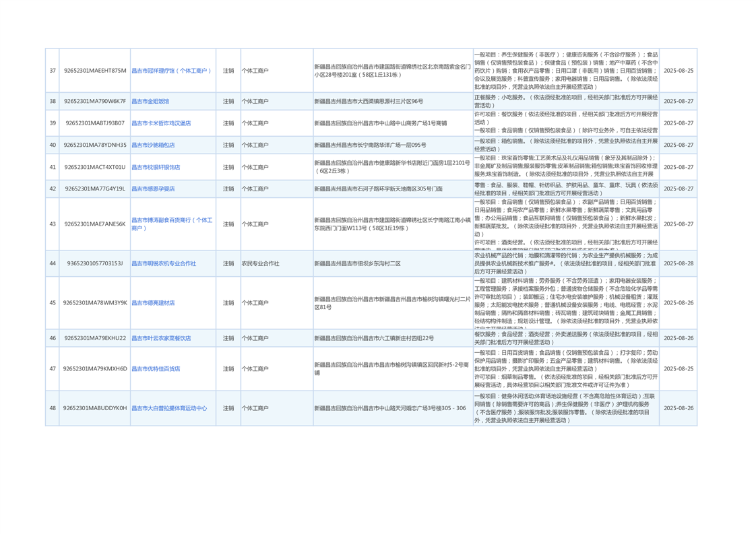Select code 92652301MABUDDYK0H
This screenshot has width=756, height=534.
[x=95, y=408]
